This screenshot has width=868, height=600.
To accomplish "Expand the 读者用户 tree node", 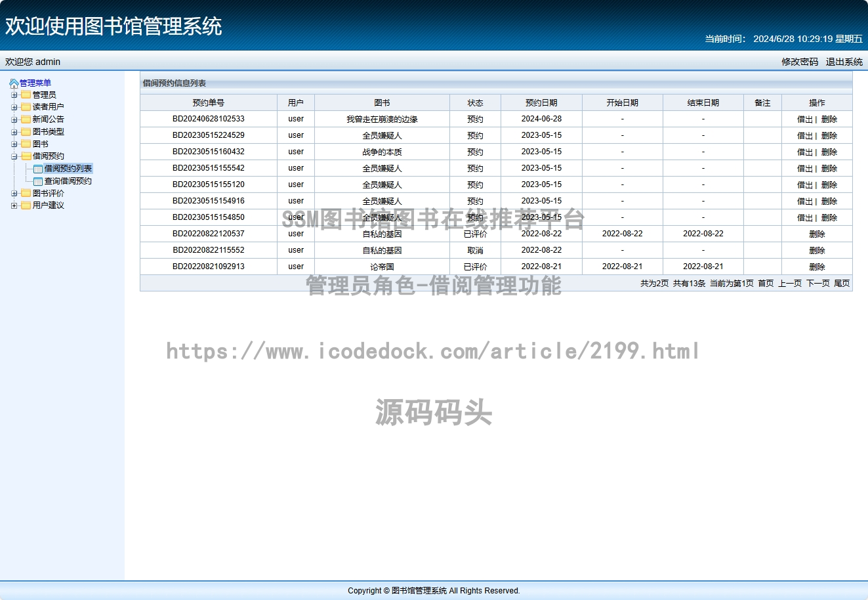I will point(14,107).
